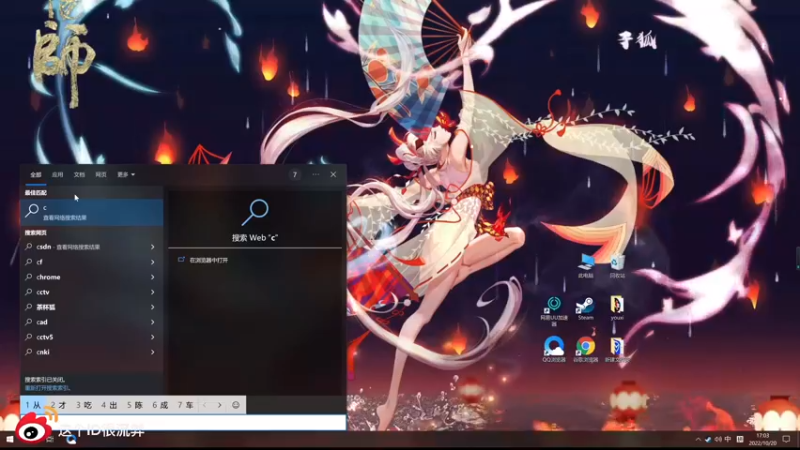Expand the cctv5 suggestion arrow
The height and width of the screenshot is (450, 800).
[x=153, y=337]
